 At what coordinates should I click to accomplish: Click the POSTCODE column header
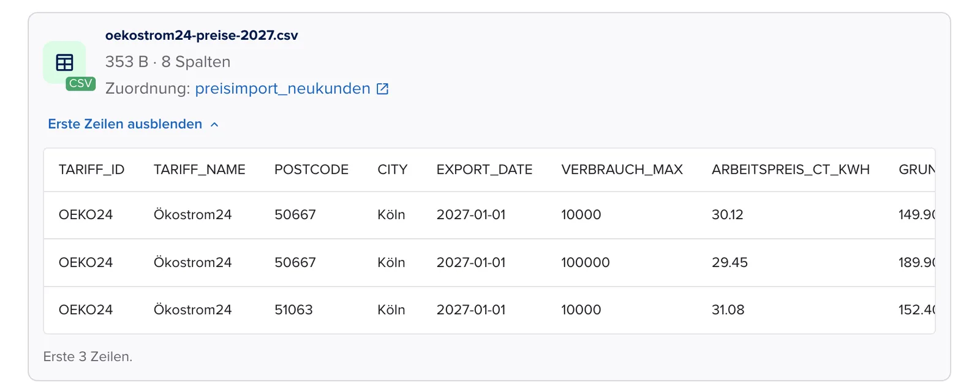[x=311, y=170]
